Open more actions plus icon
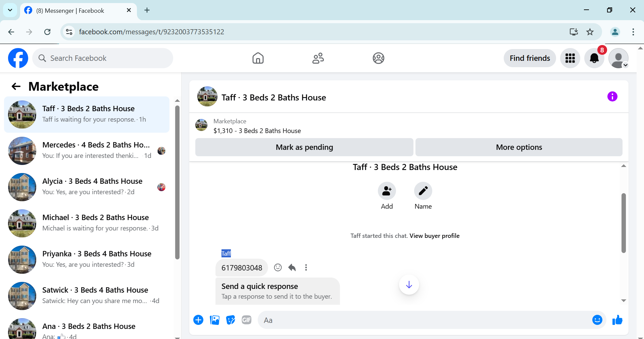Viewport: 644px width, 339px height. click(x=198, y=320)
